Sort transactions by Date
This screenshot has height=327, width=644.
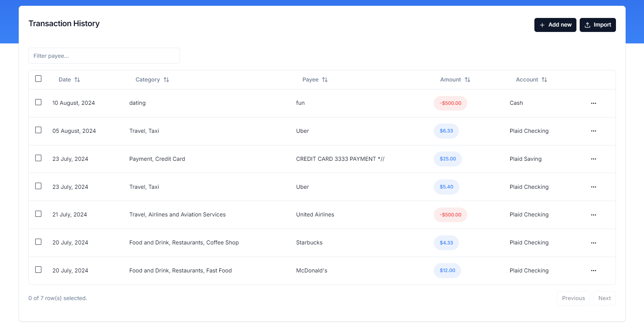(69, 80)
